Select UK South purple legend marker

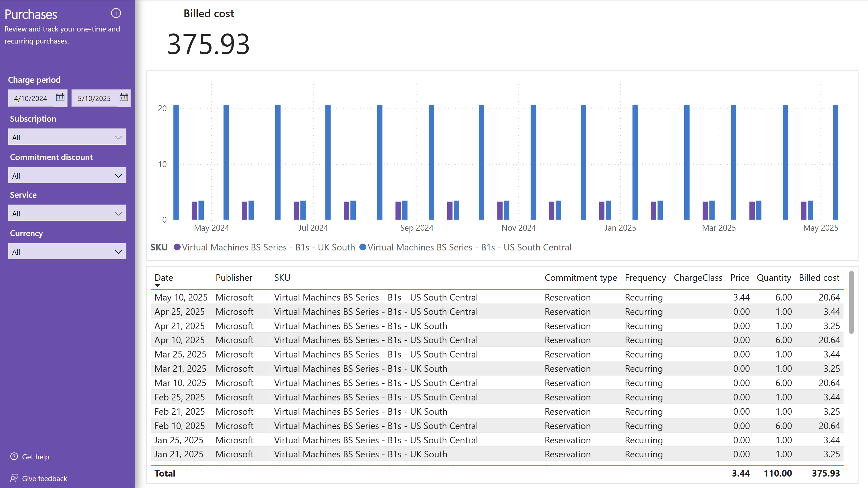pos(177,247)
